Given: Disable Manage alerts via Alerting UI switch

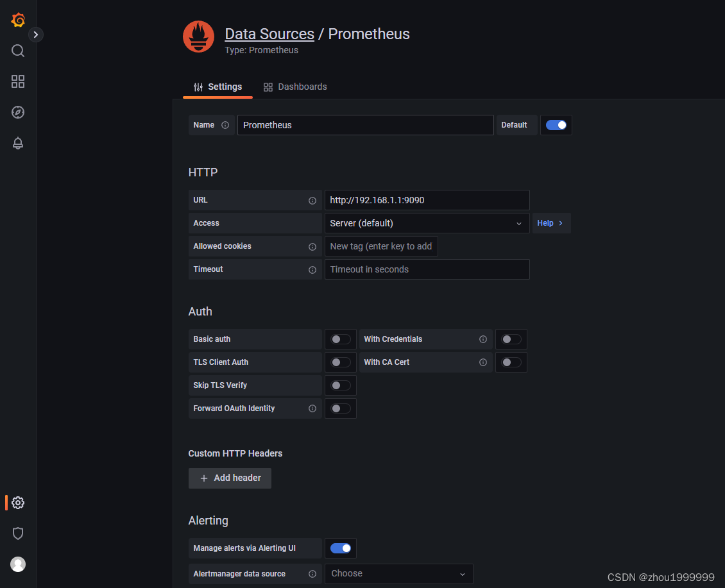Looking at the screenshot, I should pos(341,548).
